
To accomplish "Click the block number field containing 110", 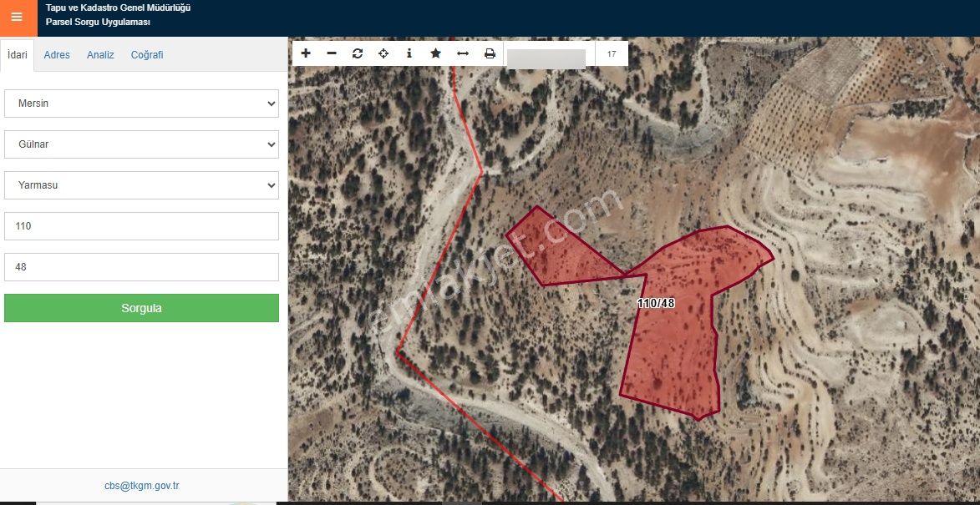I will [x=141, y=226].
